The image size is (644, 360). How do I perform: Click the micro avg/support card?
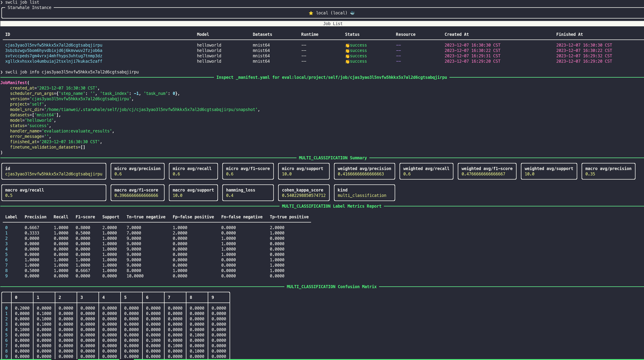point(304,171)
